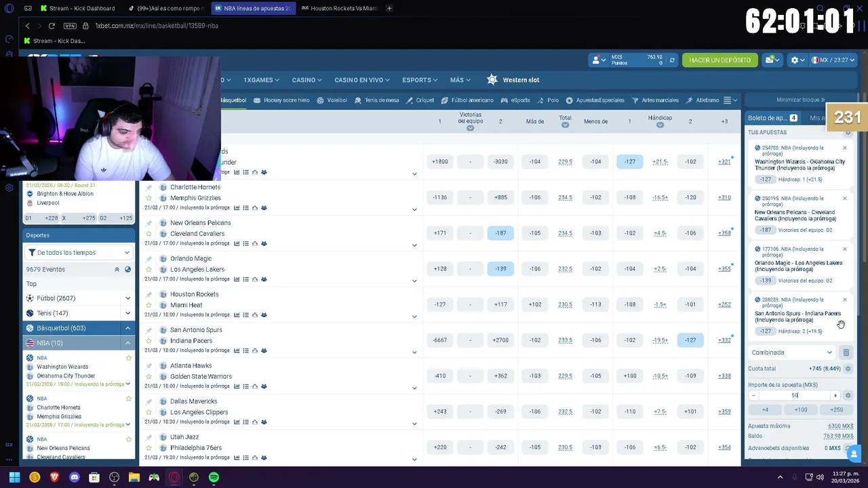Open Spotify from the taskbar
Screen dimensions: 868x488
tap(214, 477)
